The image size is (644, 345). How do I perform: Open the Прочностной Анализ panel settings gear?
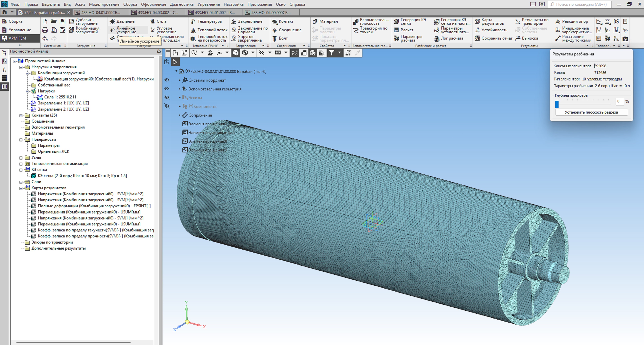click(159, 51)
